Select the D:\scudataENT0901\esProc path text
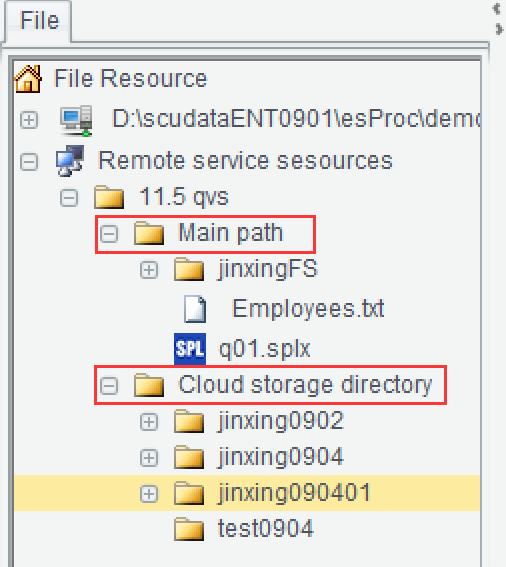The width and height of the screenshot is (506, 567). click(296, 119)
